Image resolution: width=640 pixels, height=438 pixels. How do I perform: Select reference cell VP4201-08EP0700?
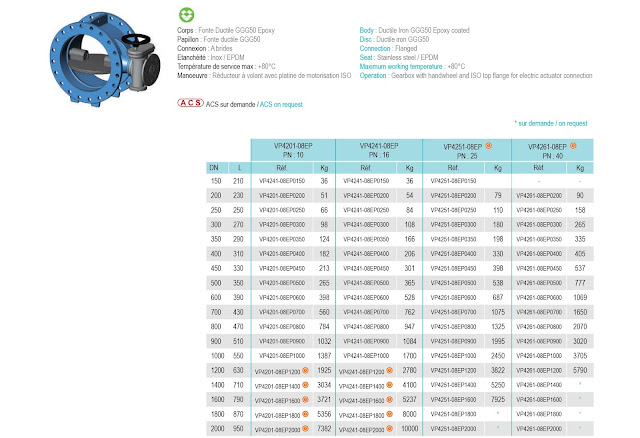tap(282, 312)
